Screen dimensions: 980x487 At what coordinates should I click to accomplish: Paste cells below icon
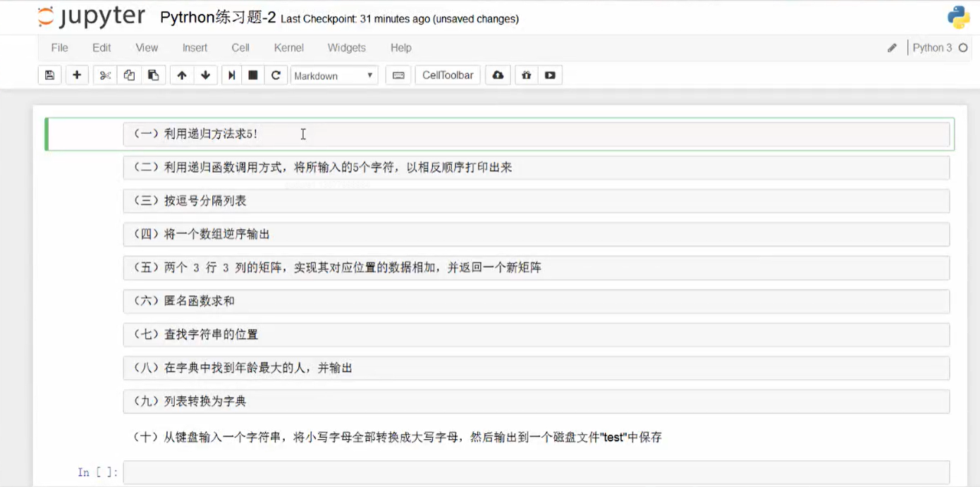pyautogui.click(x=153, y=75)
